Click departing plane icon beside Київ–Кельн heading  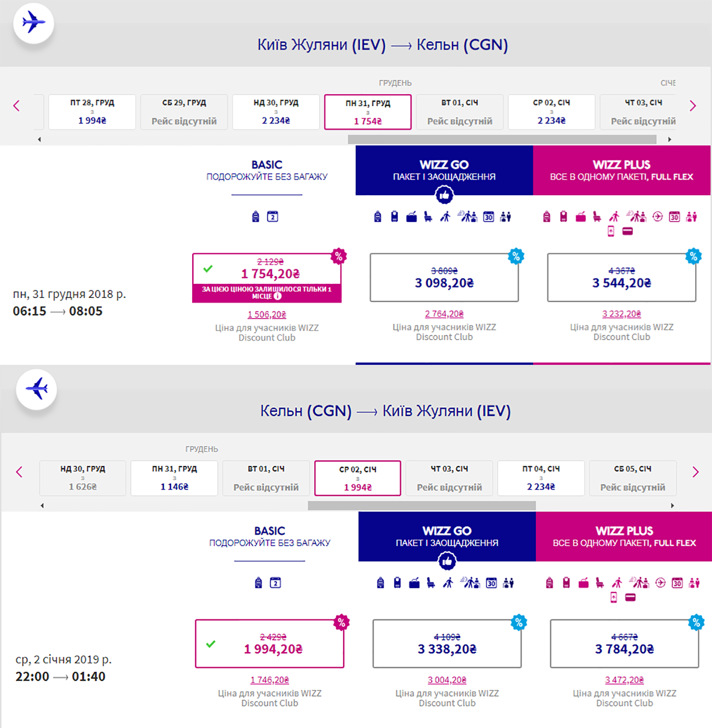[x=34, y=23]
